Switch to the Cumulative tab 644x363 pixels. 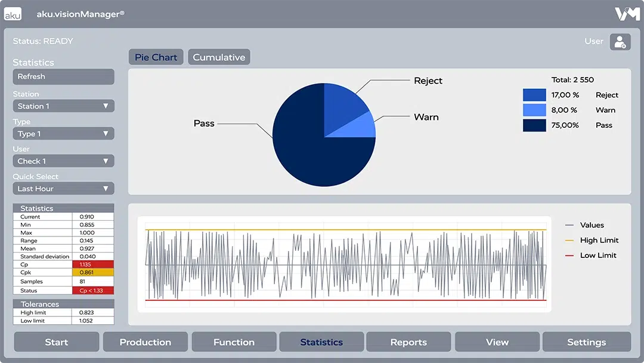pos(219,57)
